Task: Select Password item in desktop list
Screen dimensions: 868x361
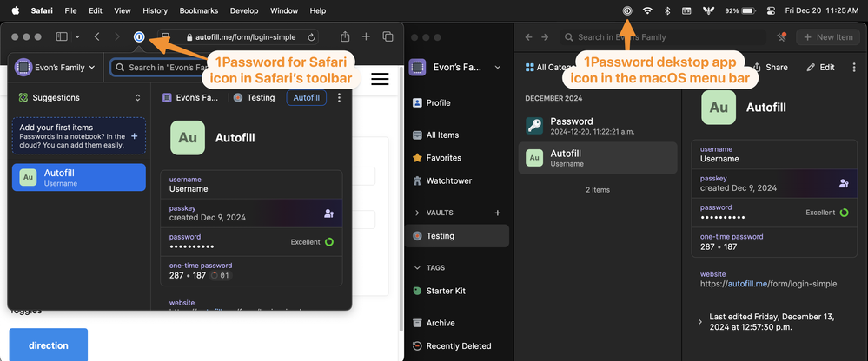Action: tap(598, 126)
